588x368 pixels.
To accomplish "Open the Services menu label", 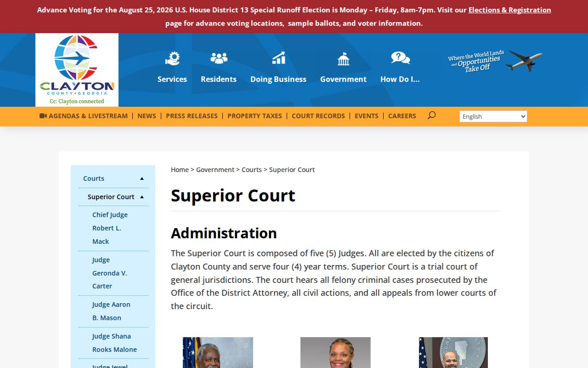I will [x=172, y=79].
